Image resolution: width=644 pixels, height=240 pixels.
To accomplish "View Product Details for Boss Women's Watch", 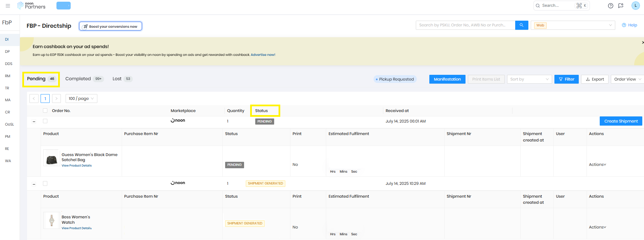I will pyautogui.click(x=77, y=228).
